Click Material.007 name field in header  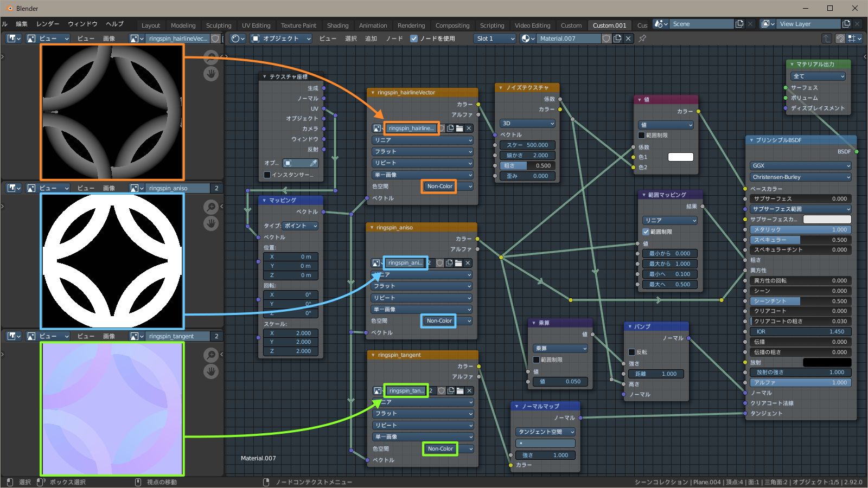point(570,38)
